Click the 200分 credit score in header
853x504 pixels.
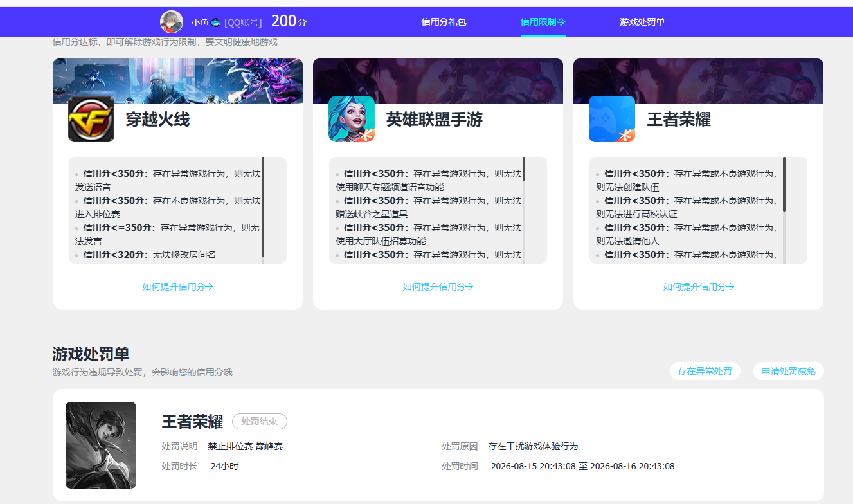tap(289, 21)
